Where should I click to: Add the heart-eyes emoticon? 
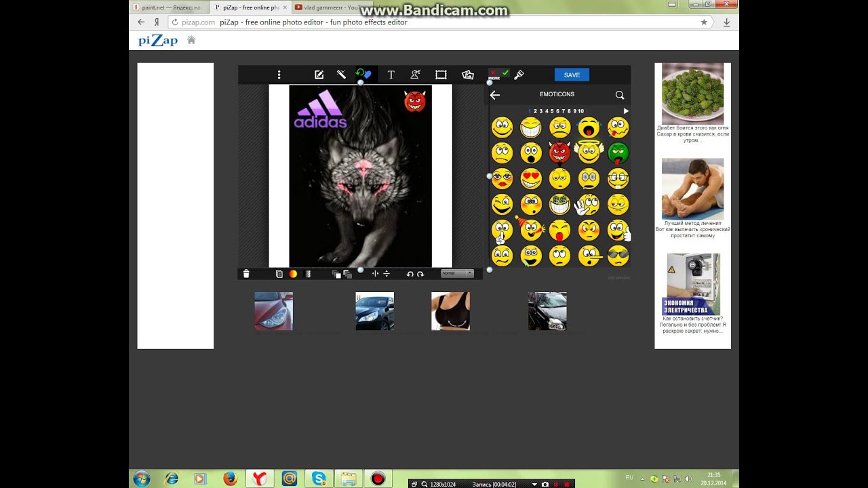531,178
